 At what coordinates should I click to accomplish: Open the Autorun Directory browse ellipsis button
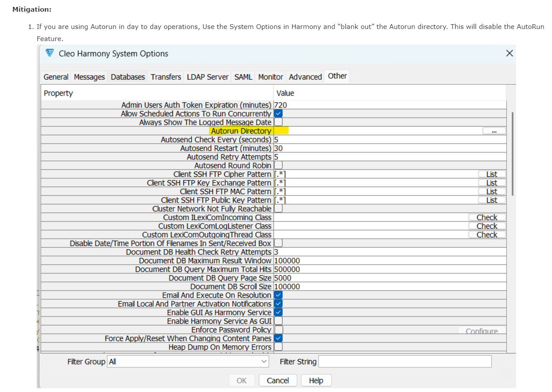(494, 131)
